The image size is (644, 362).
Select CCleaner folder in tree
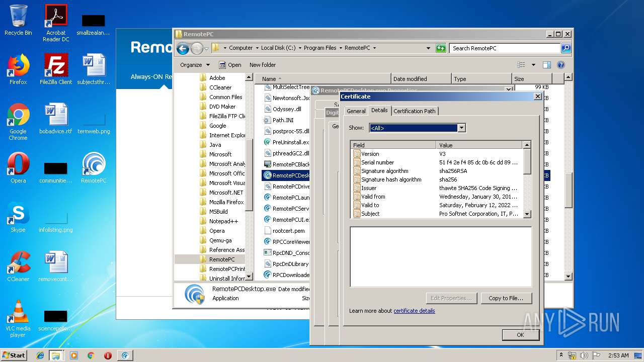click(220, 87)
